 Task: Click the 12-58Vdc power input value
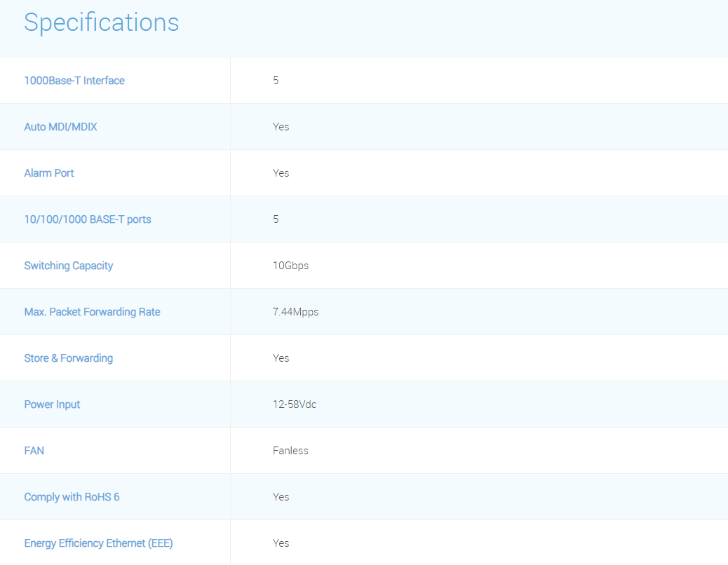[295, 404]
